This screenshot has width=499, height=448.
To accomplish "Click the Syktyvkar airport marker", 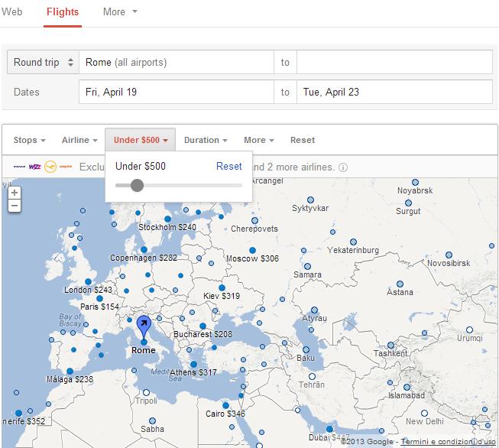I will [x=310, y=200].
